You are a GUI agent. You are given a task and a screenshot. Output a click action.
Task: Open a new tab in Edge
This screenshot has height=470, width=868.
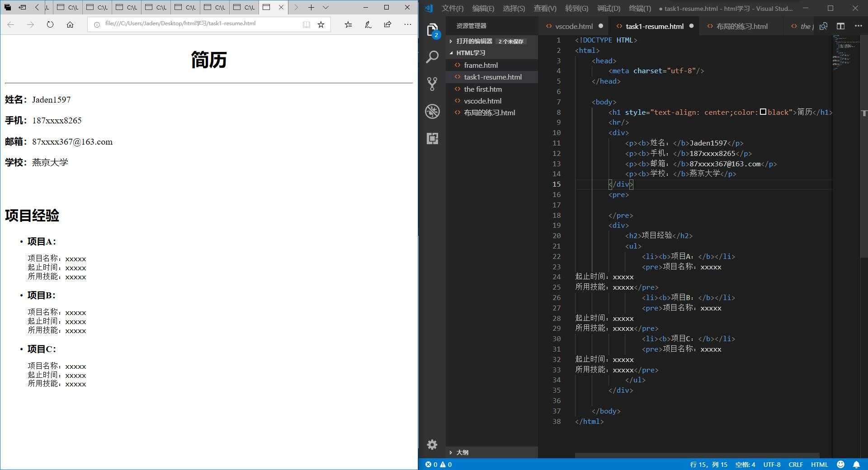(x=311, y=7)
